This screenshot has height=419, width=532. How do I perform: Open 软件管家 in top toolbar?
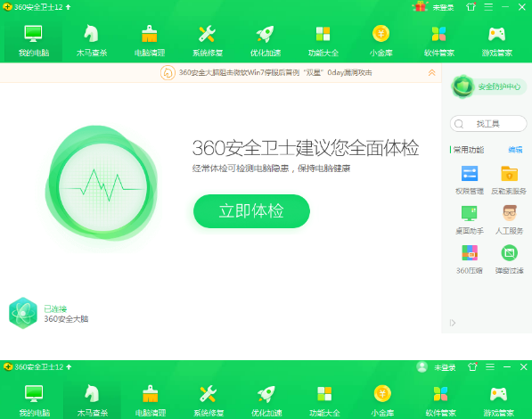[438, 41]
